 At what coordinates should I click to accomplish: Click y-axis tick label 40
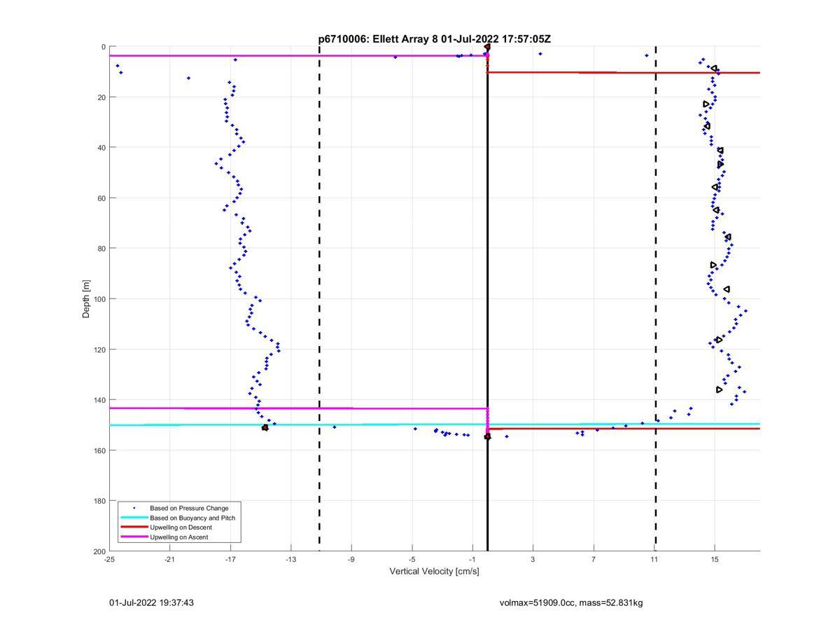pyautogui.click(x=101, y=148)
